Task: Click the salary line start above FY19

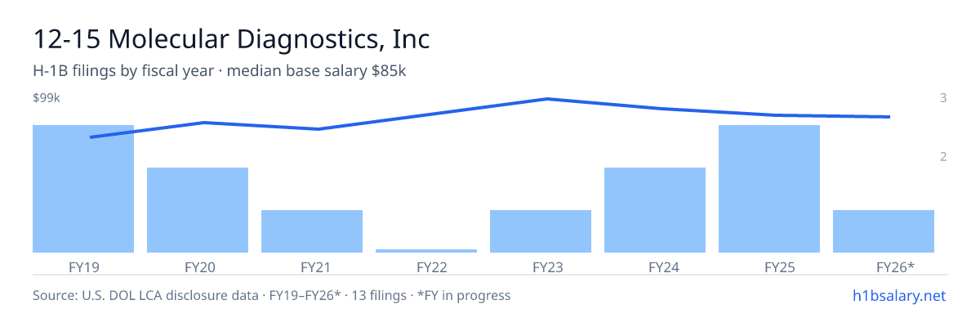Action: click(x=91, y=137)
